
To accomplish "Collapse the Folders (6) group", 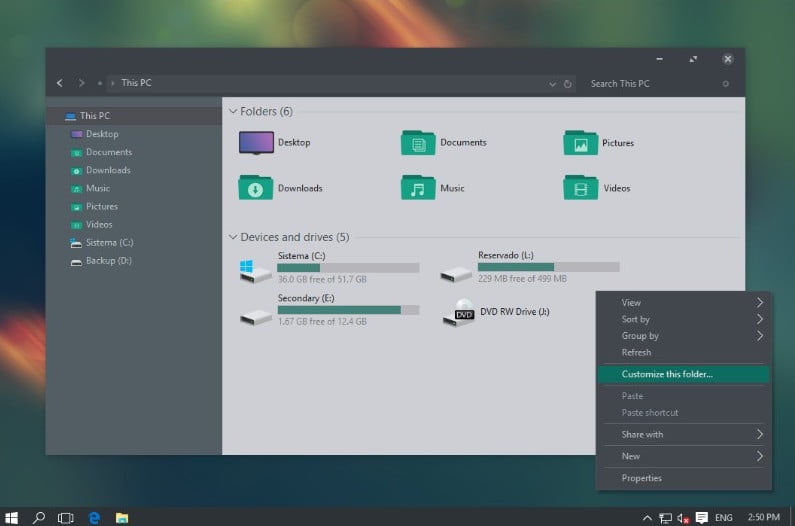I will pyautogui.click(x=233, y=111).
